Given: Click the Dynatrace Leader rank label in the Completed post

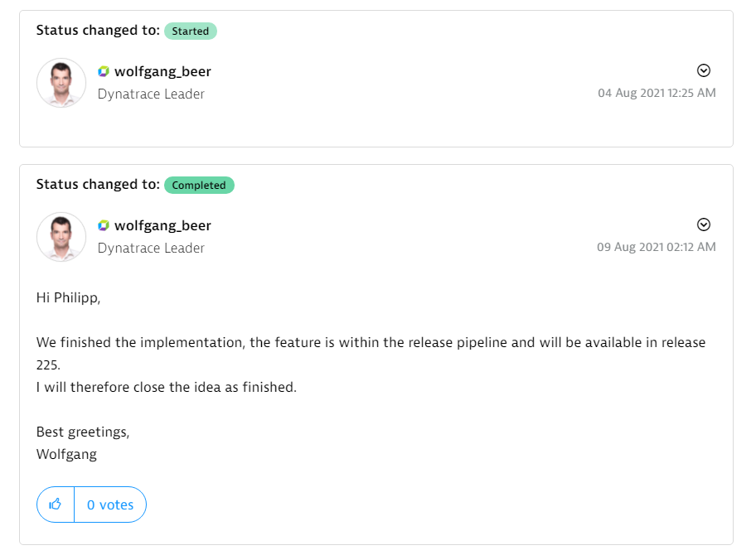Looking at the screenshot, I should tap(151, 248).
